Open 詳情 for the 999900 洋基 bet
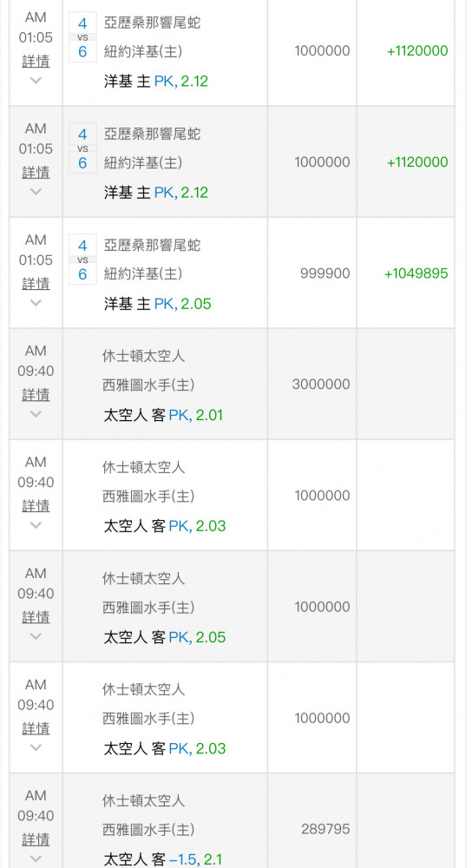Viewport: 472px width, 868px height. tap(36, 284)
